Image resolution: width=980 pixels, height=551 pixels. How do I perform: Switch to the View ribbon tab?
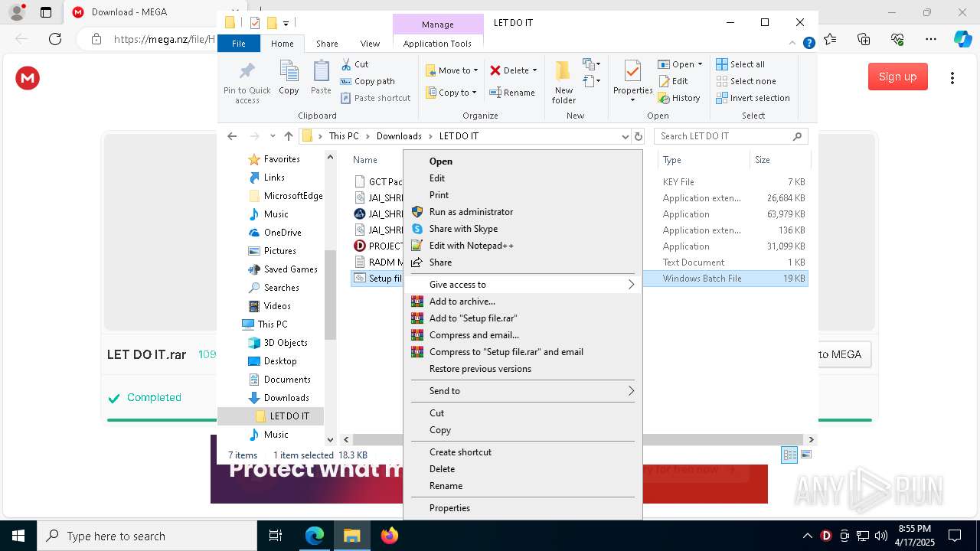coord(370,44)
